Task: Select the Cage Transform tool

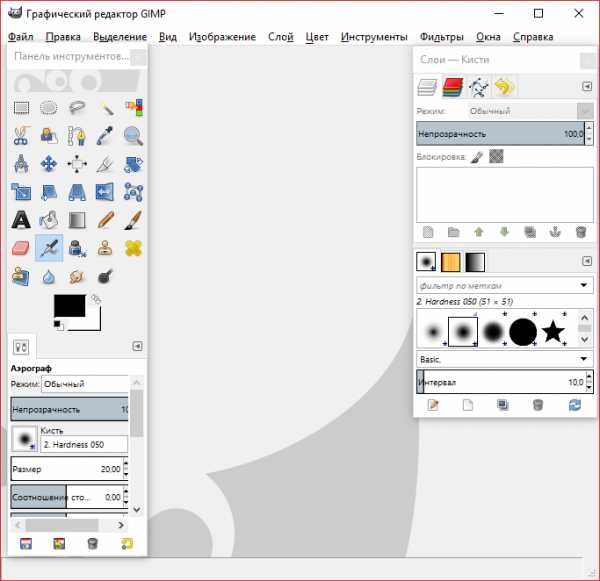Action: 133,192
